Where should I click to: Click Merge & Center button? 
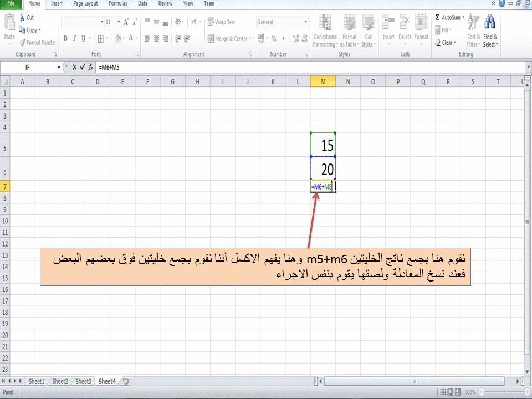pos(228,39)
